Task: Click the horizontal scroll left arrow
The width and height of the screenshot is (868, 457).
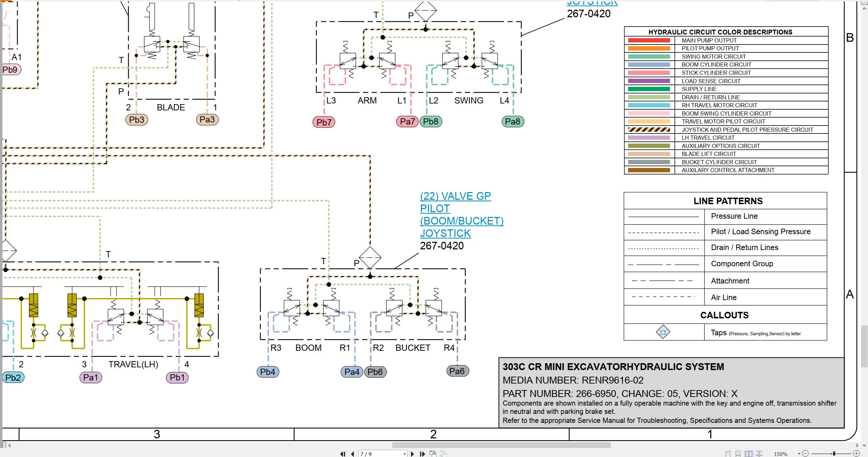Action: coord(10,445)
